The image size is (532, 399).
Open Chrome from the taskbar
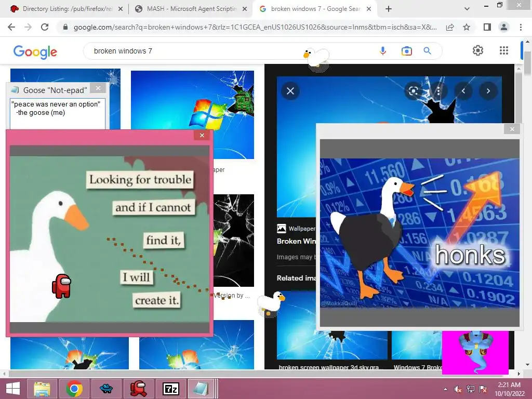coord(75,389)
